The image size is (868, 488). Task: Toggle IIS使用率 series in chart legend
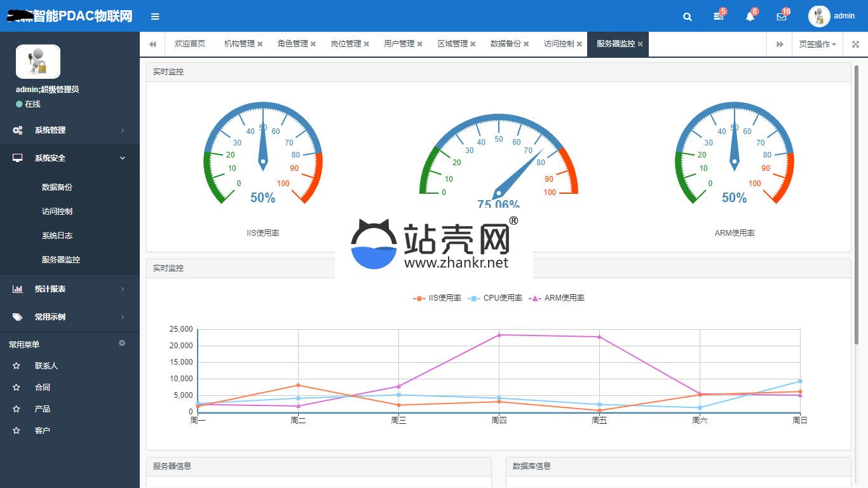(437, 298)
